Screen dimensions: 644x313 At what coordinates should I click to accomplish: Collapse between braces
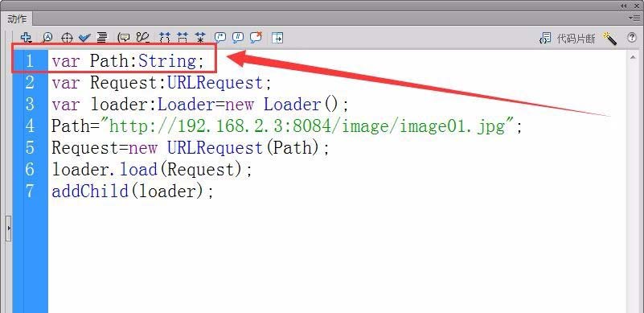click(x=165, y=38)
